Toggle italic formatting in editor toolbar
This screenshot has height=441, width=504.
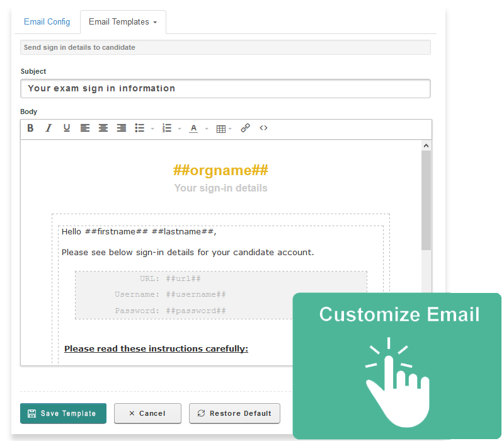tap(49, 128)
